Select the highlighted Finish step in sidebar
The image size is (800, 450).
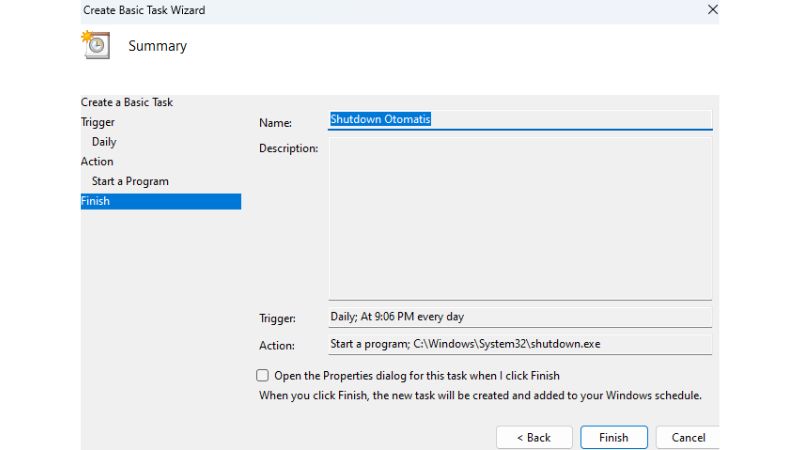point(160,201)
